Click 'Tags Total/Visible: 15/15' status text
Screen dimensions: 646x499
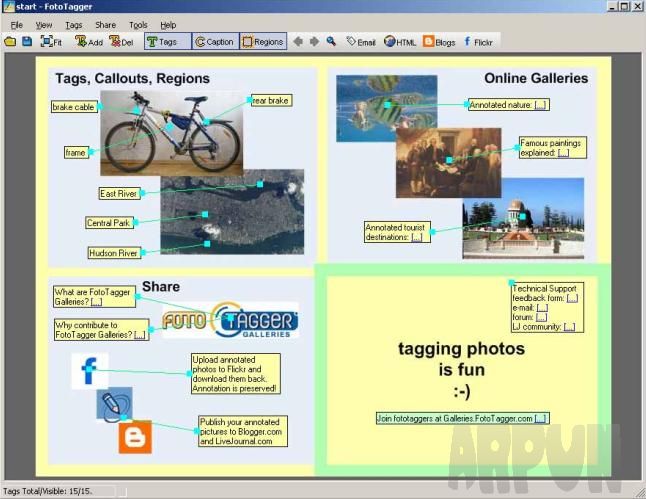[48, 491]
